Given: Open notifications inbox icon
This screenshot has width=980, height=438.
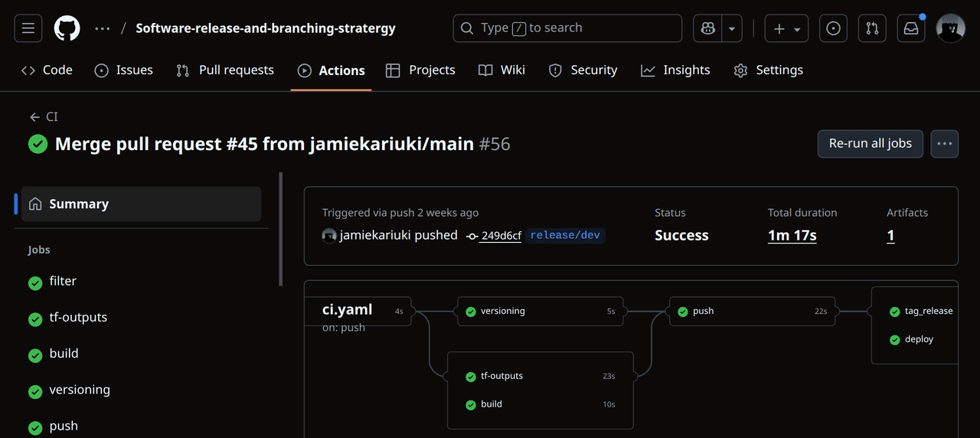Looking at the screenshot, I should tap(911, 28).
